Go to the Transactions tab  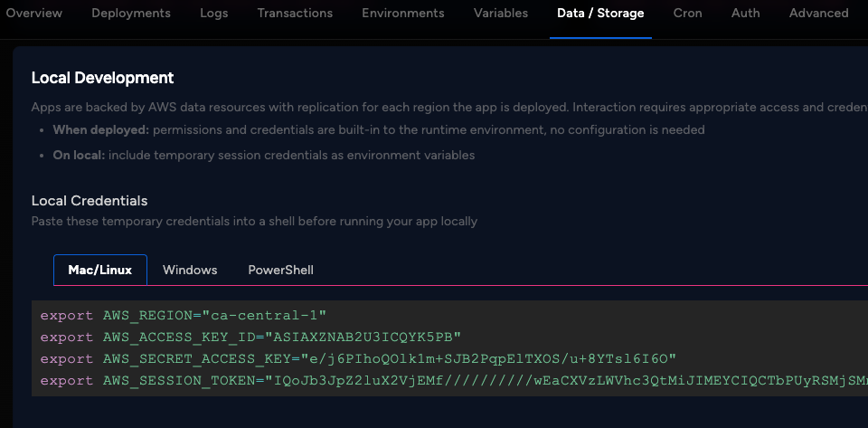click(x=295, y=14)
